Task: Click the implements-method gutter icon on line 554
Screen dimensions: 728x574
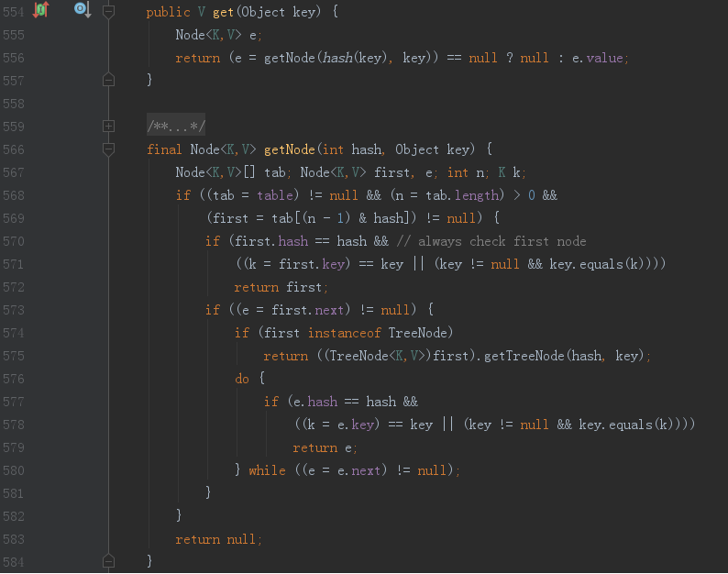Action: [41, 10]
